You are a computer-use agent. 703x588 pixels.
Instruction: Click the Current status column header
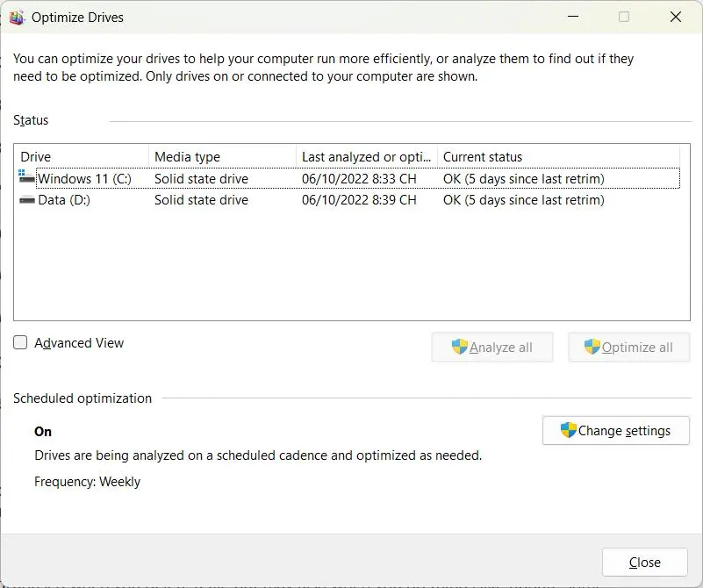coord(559,157)
